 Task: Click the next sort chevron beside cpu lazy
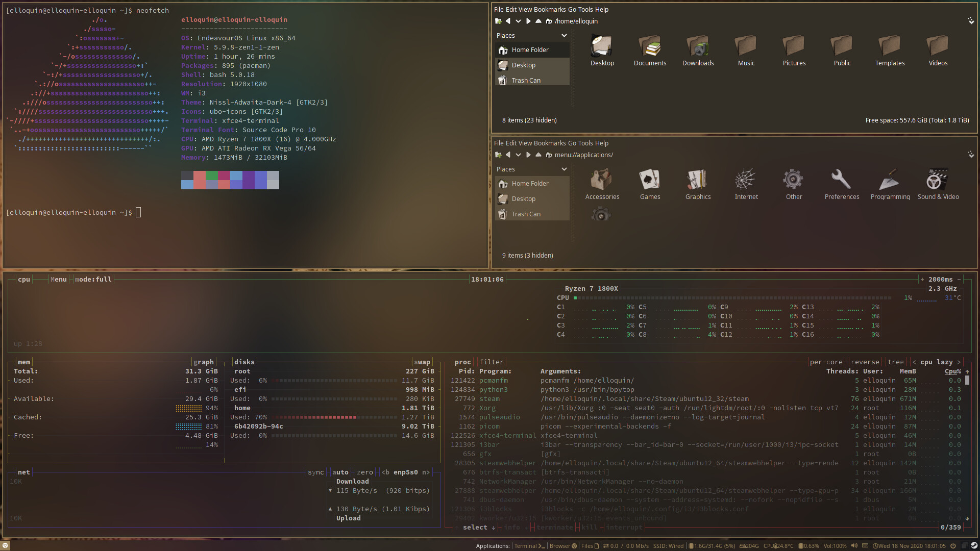click(x=960, y=362)
